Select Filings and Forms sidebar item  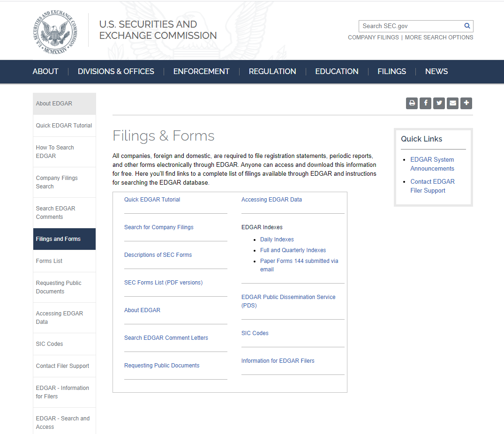click(x=64, y=239)
